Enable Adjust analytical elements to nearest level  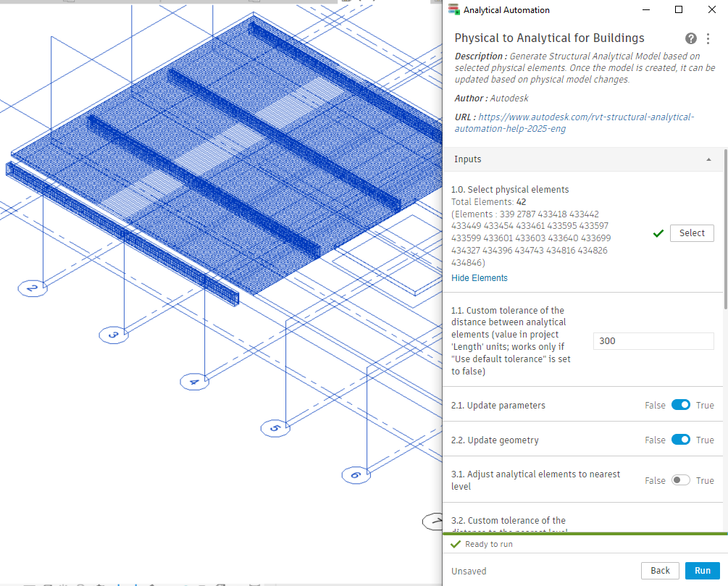pos(681,480)
